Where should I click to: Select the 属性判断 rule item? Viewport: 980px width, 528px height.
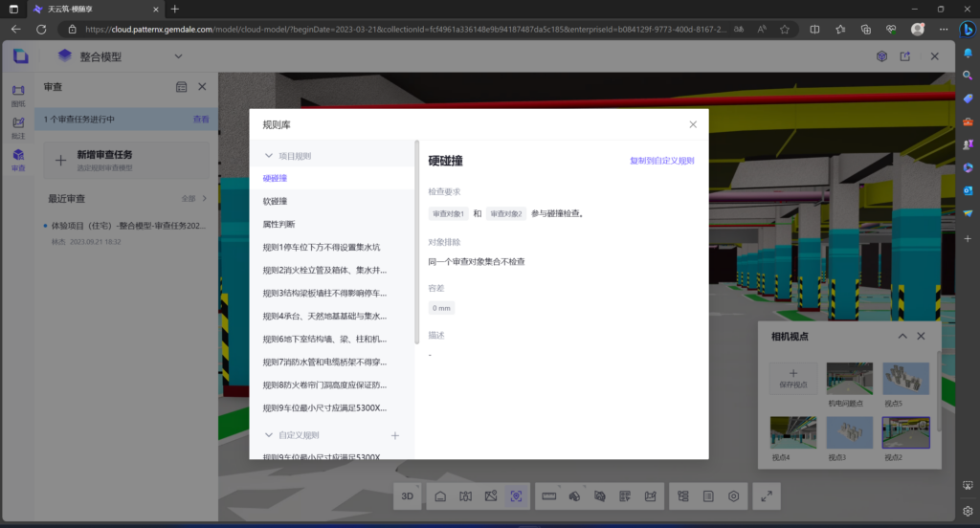tap(279, 224)
